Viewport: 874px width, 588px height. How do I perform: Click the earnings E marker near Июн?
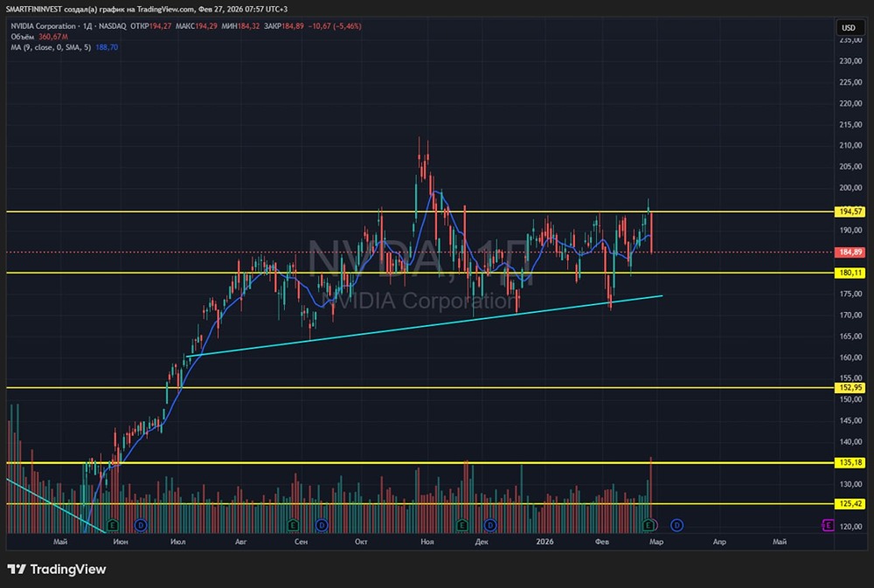click(x=112, y=525)
